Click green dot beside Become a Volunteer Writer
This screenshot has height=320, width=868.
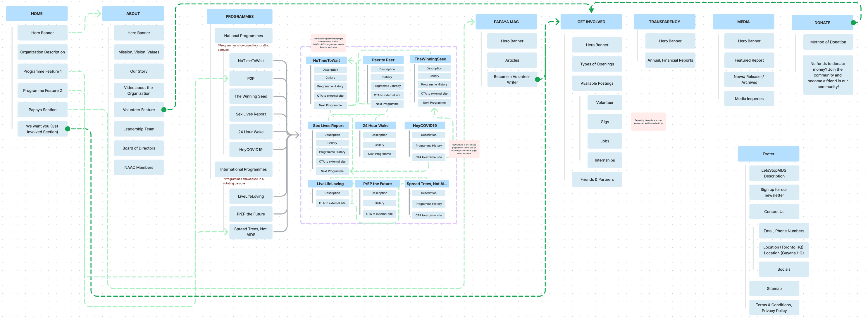538,79
